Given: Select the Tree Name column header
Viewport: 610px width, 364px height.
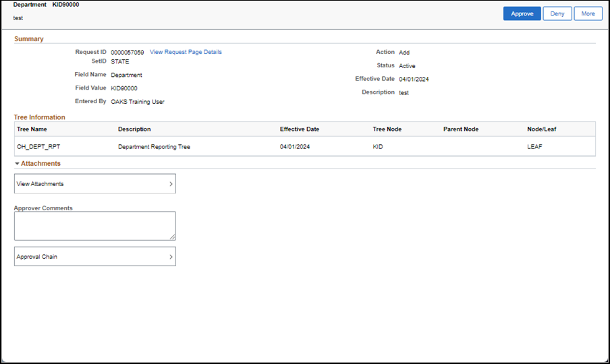Looking at the screenshot, I should pos(32,129).
